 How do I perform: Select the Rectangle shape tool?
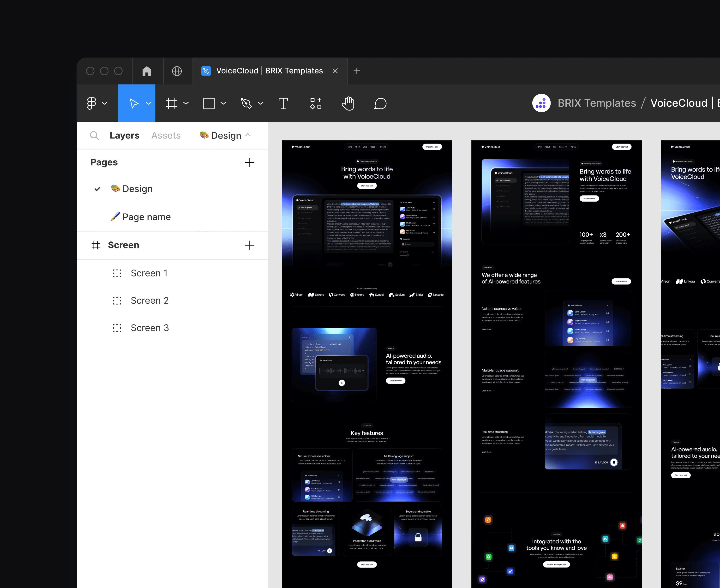[x=209, y=103]
